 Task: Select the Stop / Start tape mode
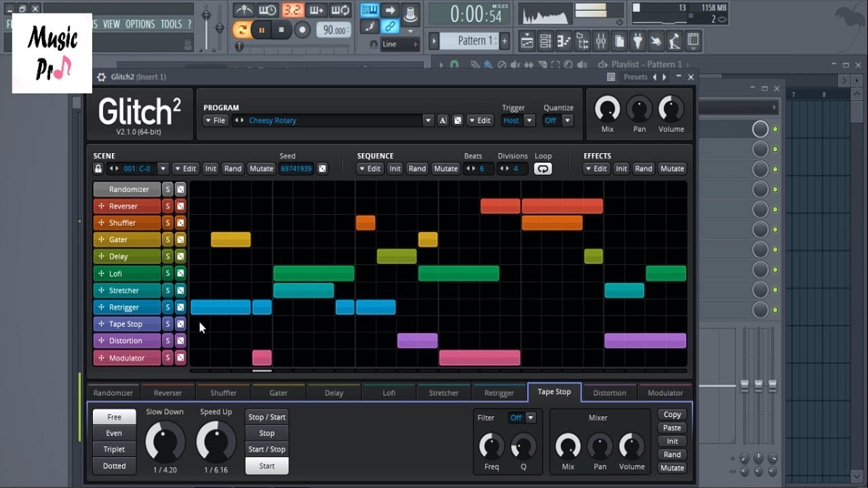coord(267,417)
